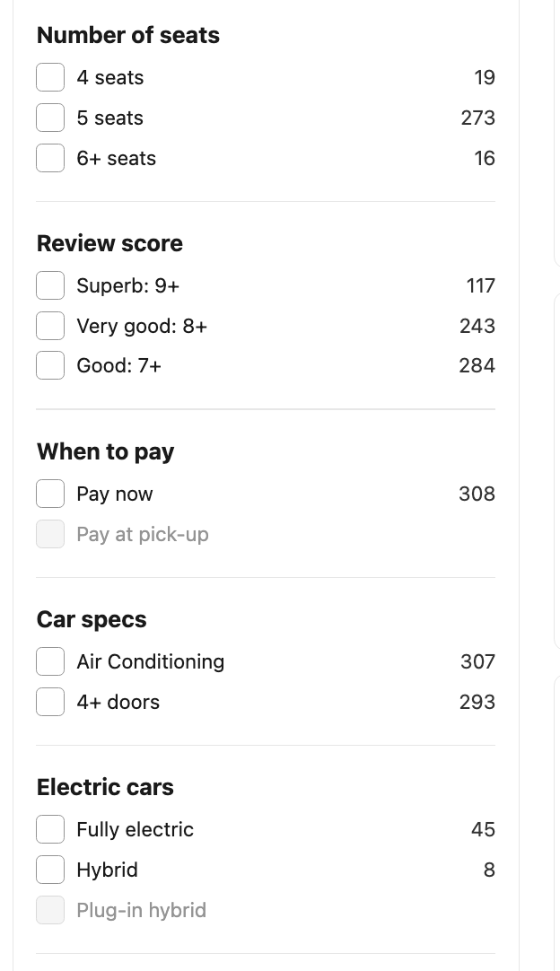Screen dimensions: 560x971
Task: Tick the 4+ doors checkbox
Action: [50, 702]
